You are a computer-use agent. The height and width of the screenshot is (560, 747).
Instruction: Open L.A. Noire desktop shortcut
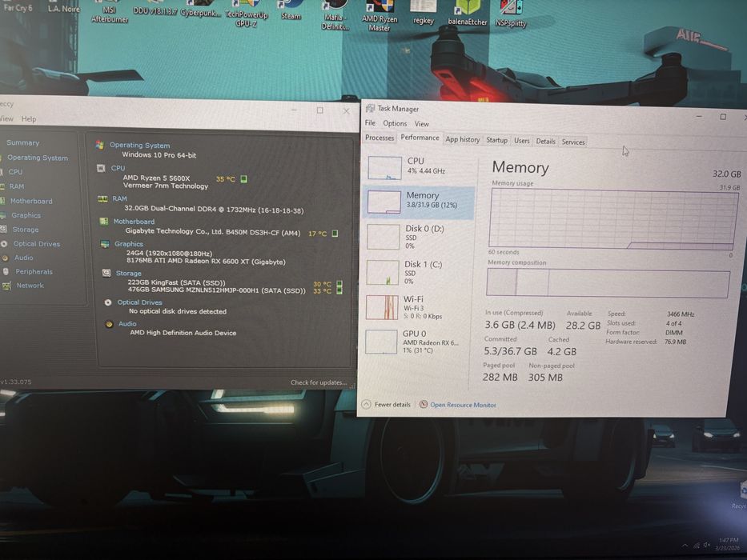click(63, 6)
